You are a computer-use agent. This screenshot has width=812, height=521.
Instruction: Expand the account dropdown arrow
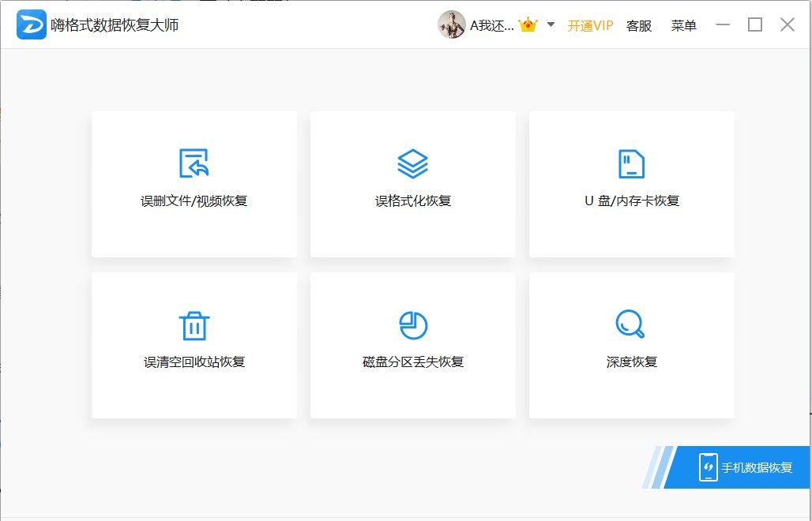[x=551, y=24]
